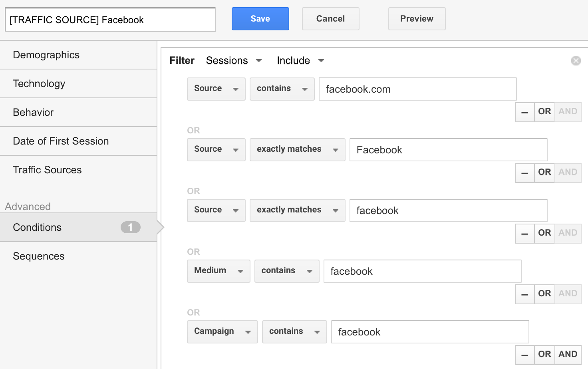
Task: Click the capitalized Facebook value field
Action: pos(449,150)
